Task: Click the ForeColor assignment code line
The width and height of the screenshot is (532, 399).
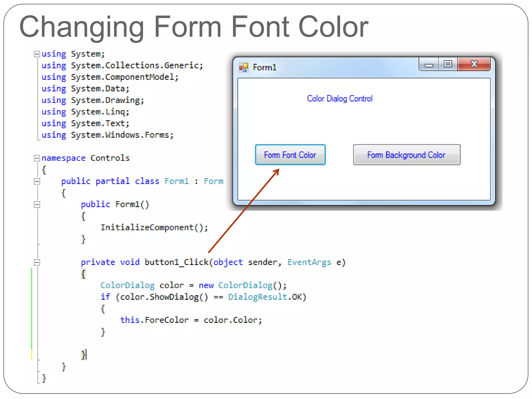Action: 191,320
